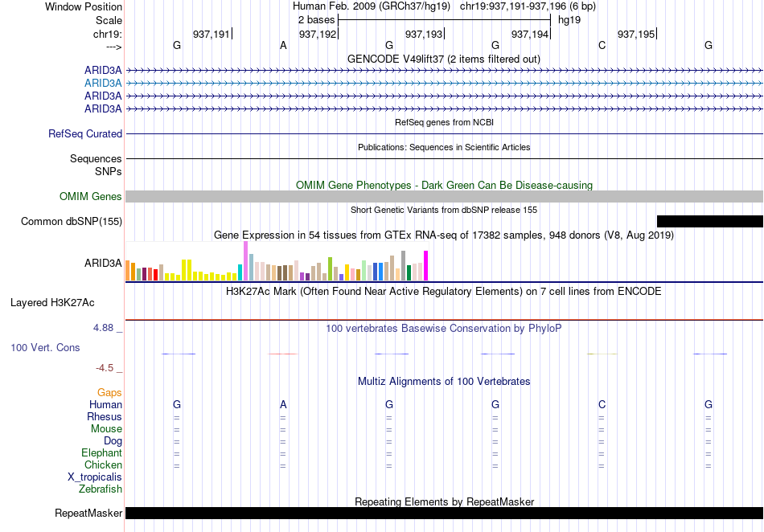The image size is (764, 532).
Task: Click 'Multiz Alignments of 100 Vertebrates' title
Action: coord(444,382)
